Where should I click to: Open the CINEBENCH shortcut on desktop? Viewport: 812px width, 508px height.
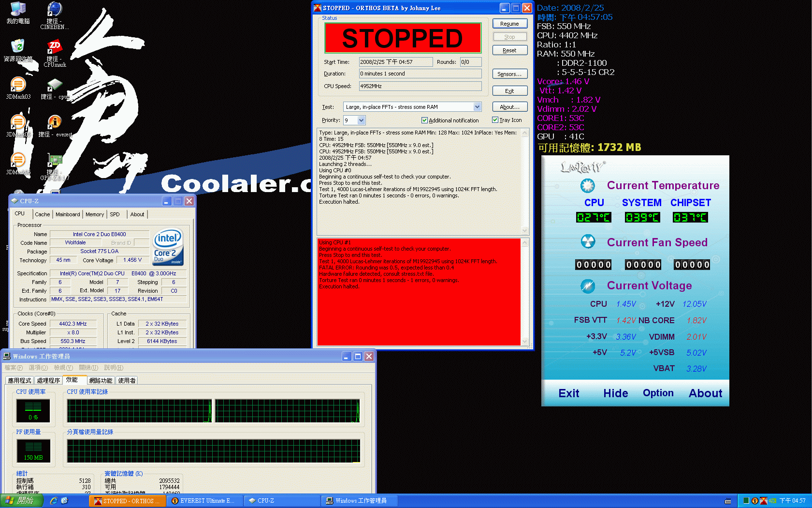55,15
